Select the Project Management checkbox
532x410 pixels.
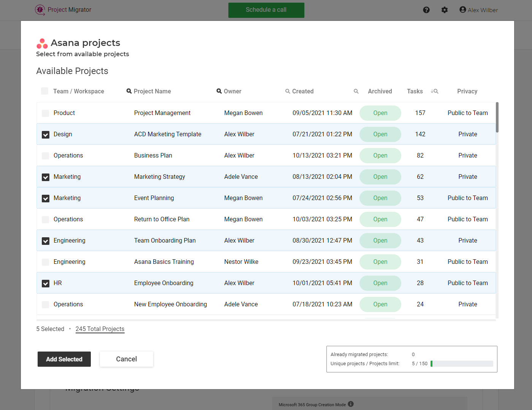tap(45, 113)
